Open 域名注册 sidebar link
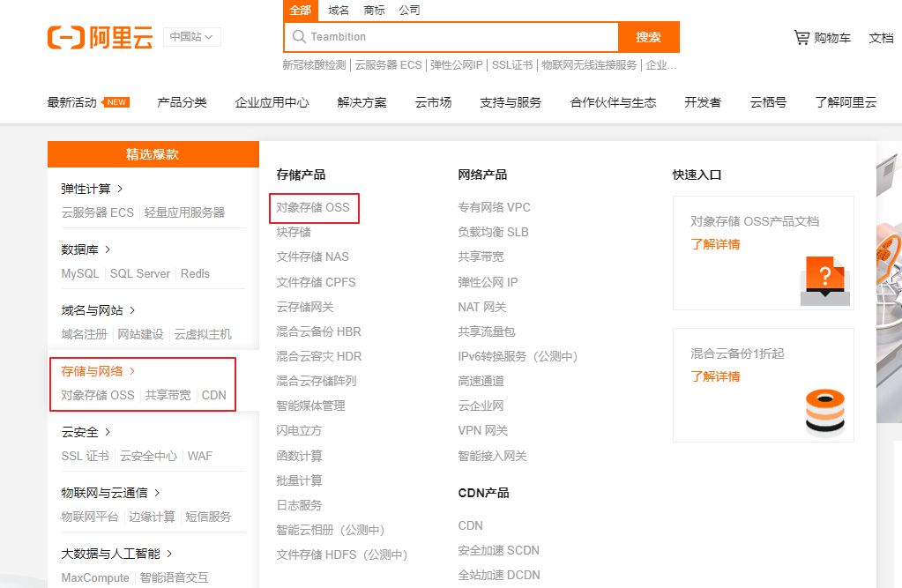 click(x=84, y=334)
